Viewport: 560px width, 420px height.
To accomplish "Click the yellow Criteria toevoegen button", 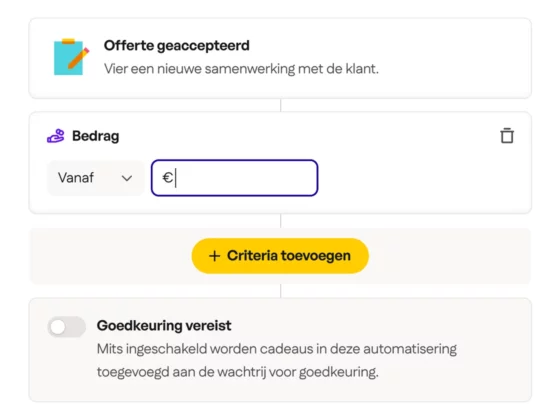I will pos(280,256).
